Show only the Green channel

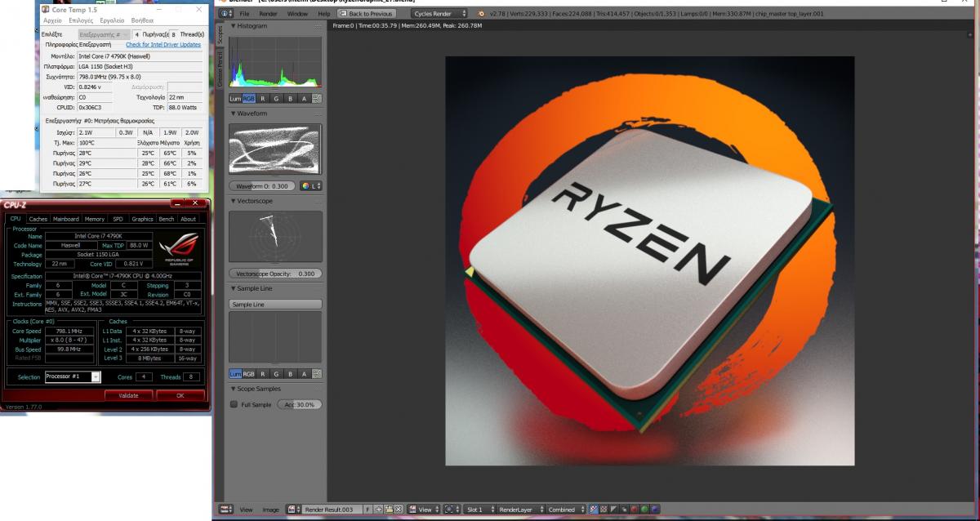pos(644,510)
